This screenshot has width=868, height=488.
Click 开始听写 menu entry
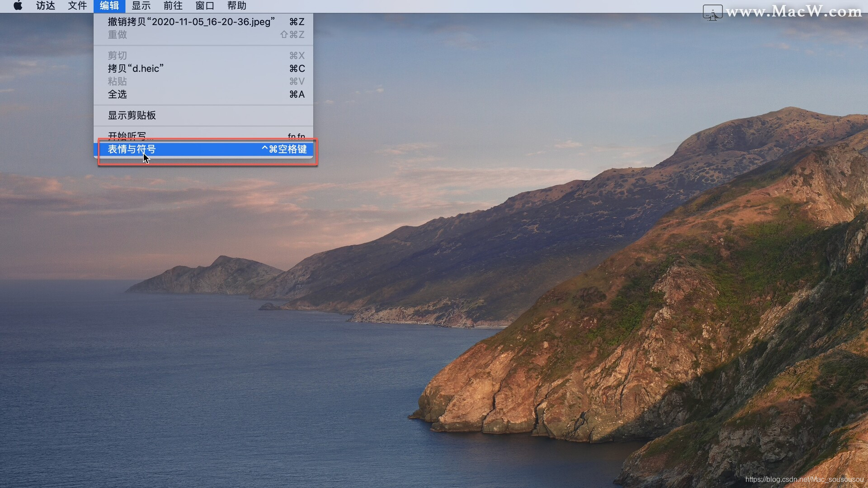tap(127, 135)
